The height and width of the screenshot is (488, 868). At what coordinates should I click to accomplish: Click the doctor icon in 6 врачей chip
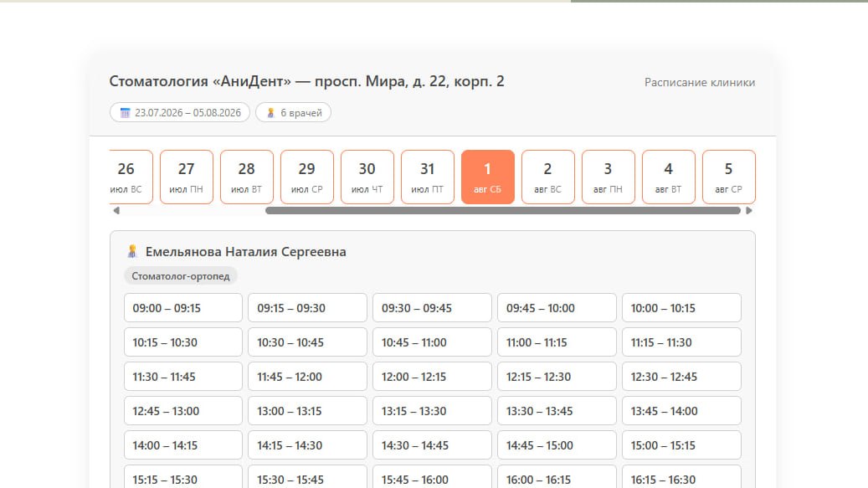(270, 113)
